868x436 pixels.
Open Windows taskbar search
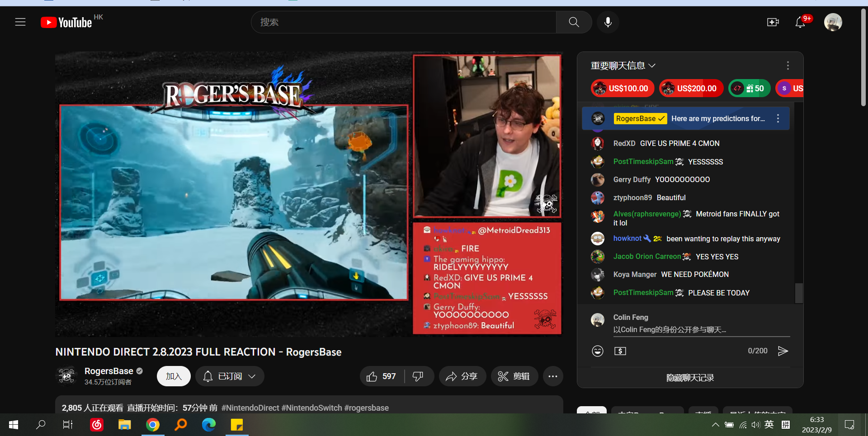[x=41, y=425]
